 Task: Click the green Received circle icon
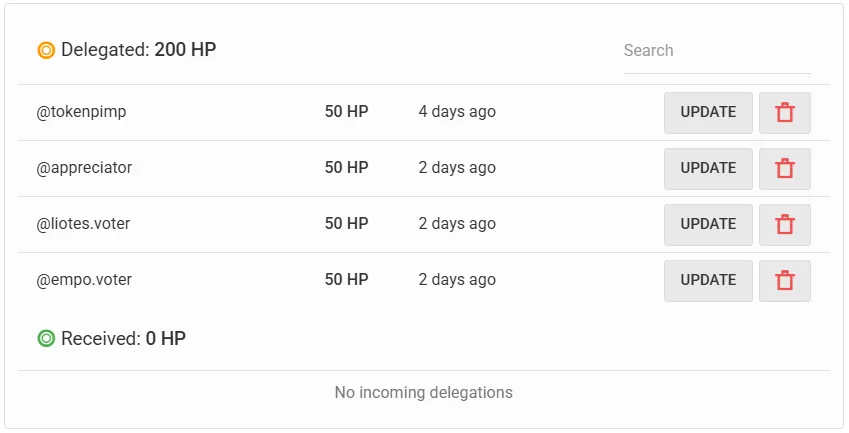46,339
